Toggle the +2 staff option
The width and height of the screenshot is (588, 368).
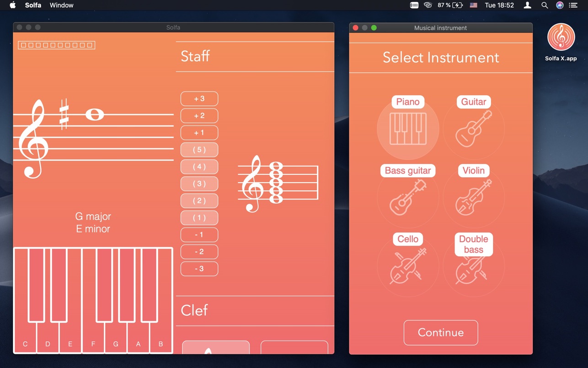(x=199, y=116)
